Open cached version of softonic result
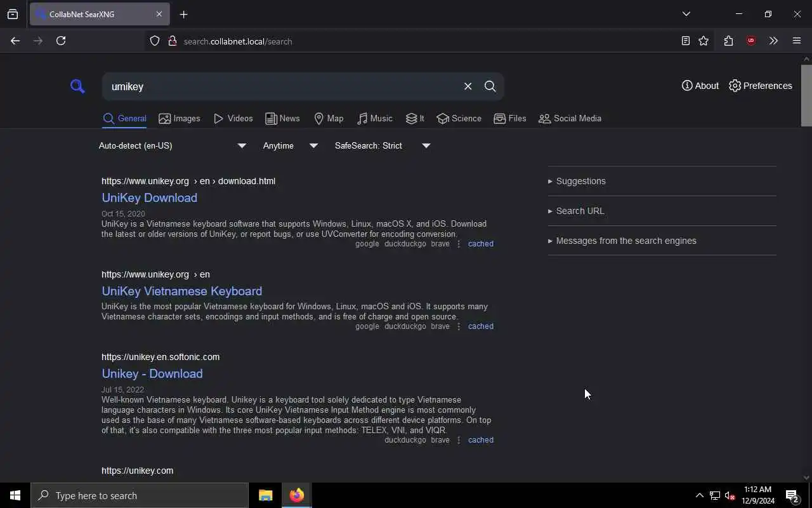Viewport: 812px width, 508px height. (480, 440)
